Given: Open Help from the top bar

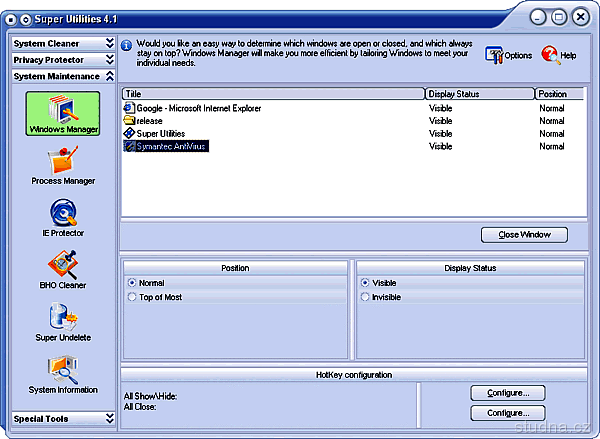Looking at the screenshot, I should (x=559, y=55).
